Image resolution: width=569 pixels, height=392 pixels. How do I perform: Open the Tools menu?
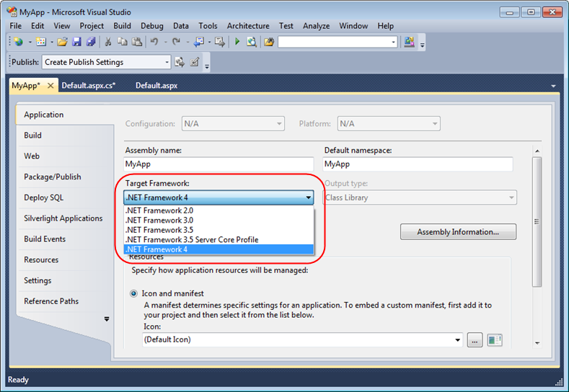pos(208,26)
